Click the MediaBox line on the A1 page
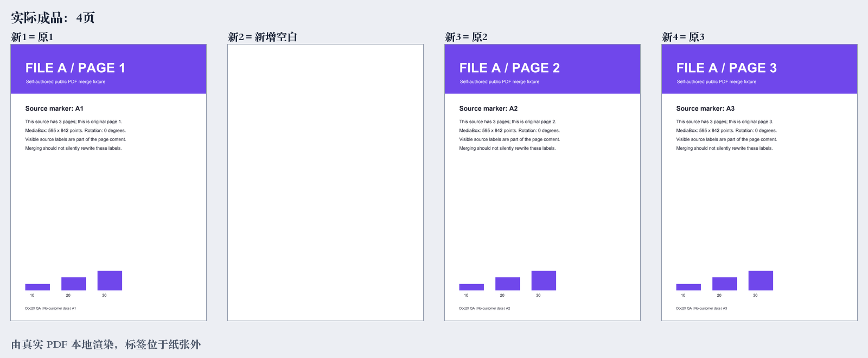 pos(75,131)
